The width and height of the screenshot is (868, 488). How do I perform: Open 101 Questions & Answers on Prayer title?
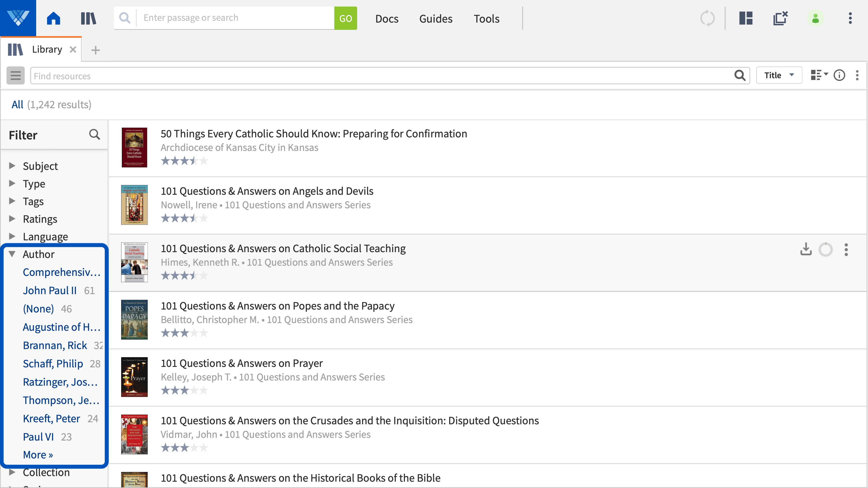tap(242, 363)
